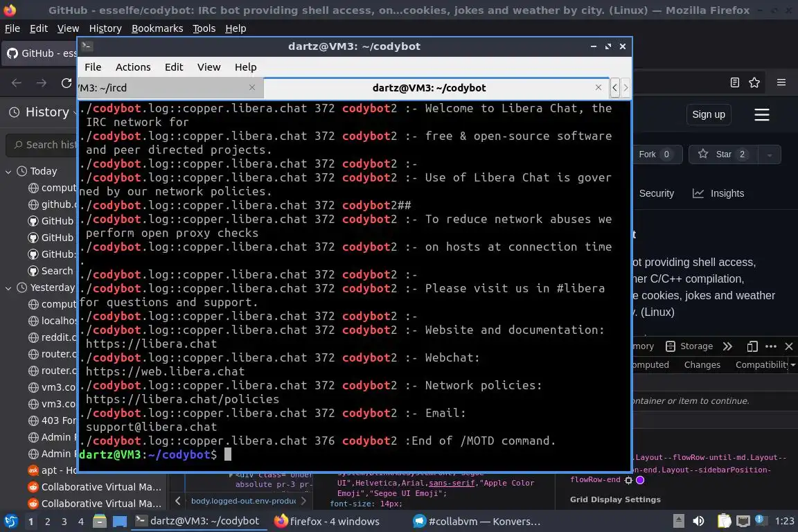The height and width of the screenshot is (532, 798).
Task: Collapse the Yesterday history group
Action: point(8,287)
